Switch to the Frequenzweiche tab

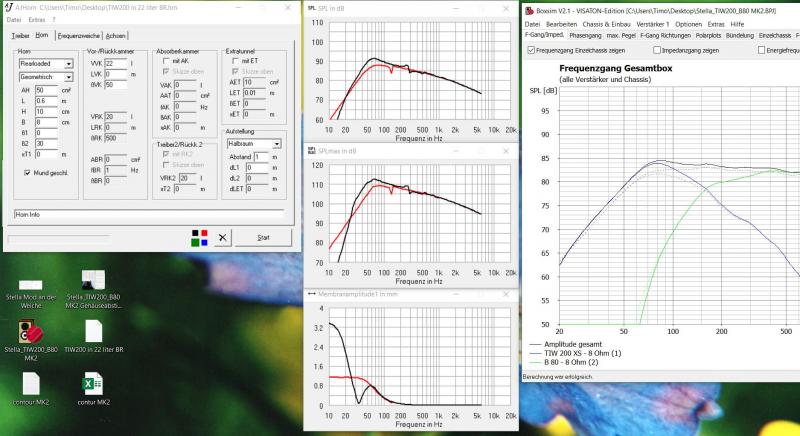[79, 36]
